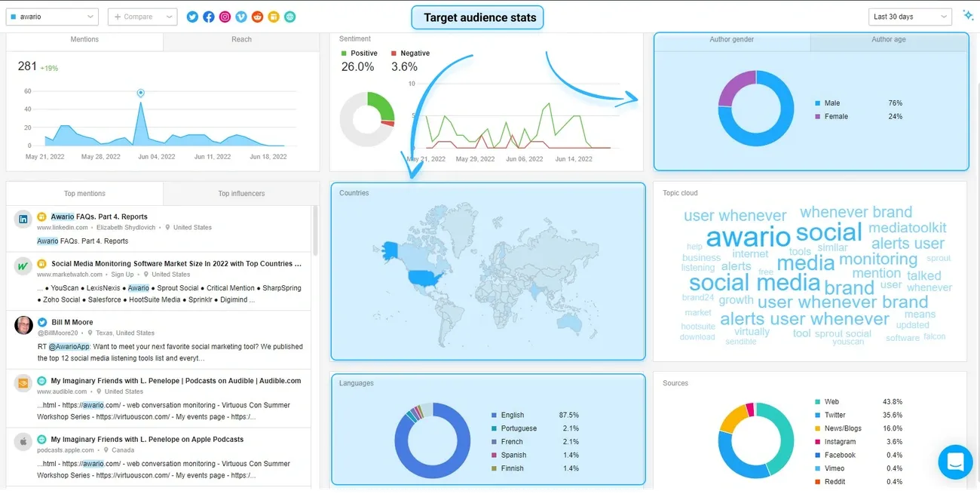Toggle the Reddit source filter icon
980x494 pixels.
pos(258,17)
